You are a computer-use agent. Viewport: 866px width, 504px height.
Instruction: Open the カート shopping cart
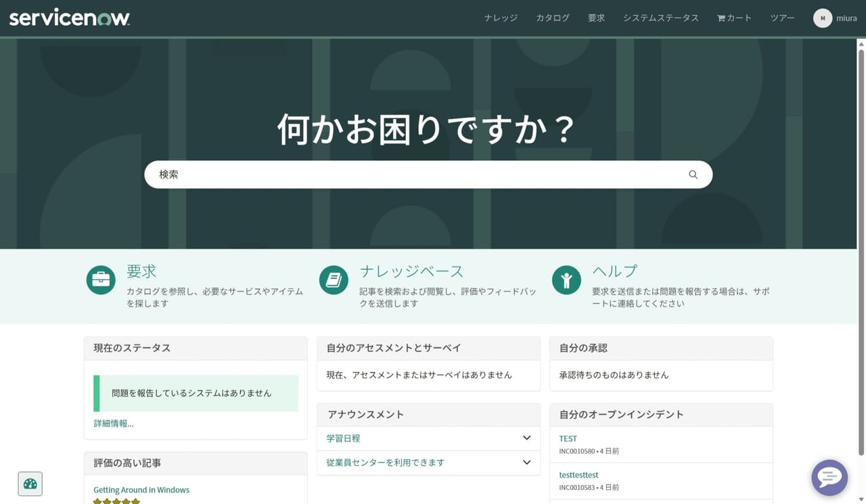pyautogui.click(x=734, y=18)
